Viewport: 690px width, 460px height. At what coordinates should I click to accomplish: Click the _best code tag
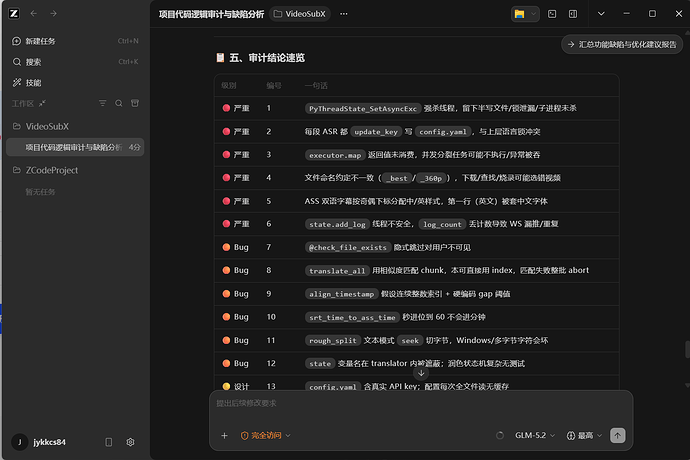[398, 178]
